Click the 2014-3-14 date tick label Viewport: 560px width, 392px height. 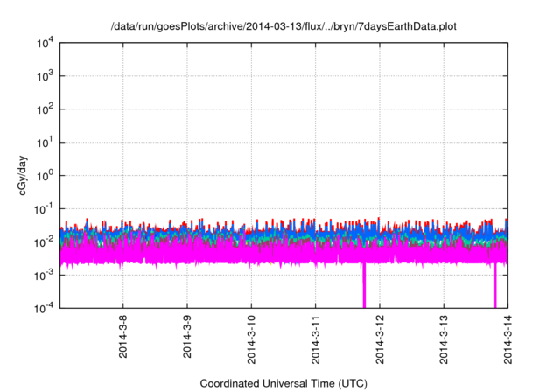pyautogui.click(x=507, y=339)
